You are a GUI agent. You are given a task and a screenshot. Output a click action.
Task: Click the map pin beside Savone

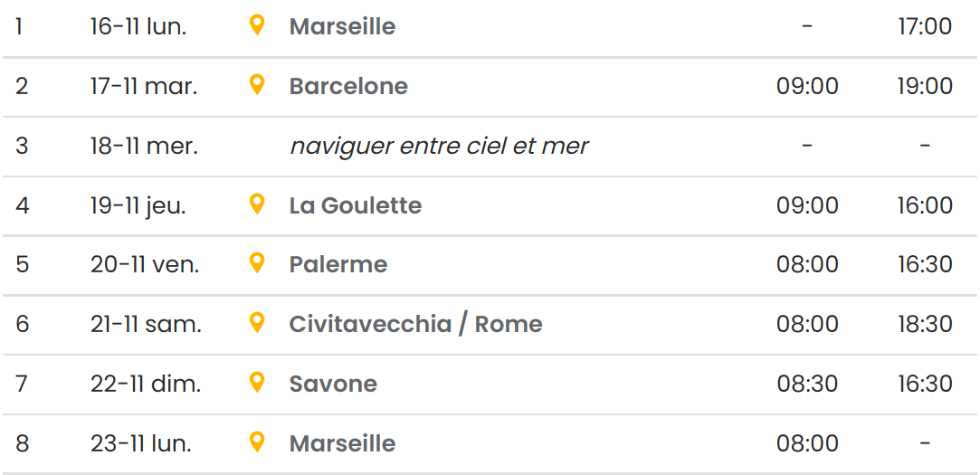coord(257,383)
